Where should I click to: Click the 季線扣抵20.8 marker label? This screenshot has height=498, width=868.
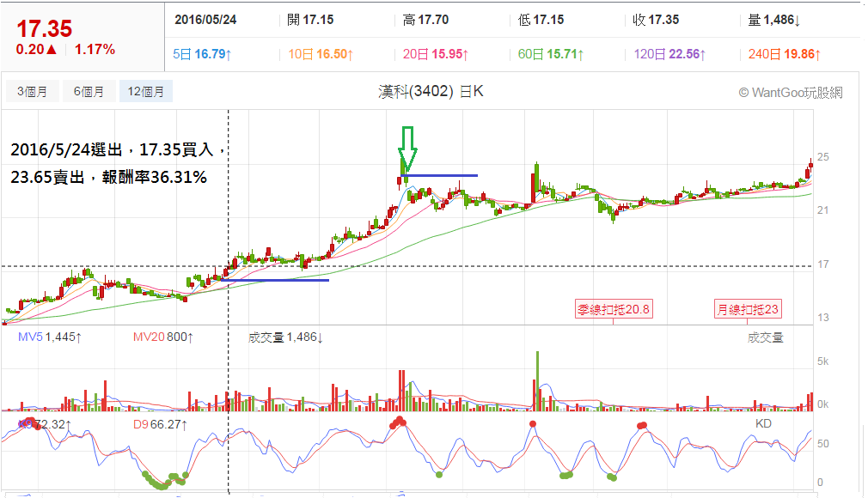click(x=614, y=309)
